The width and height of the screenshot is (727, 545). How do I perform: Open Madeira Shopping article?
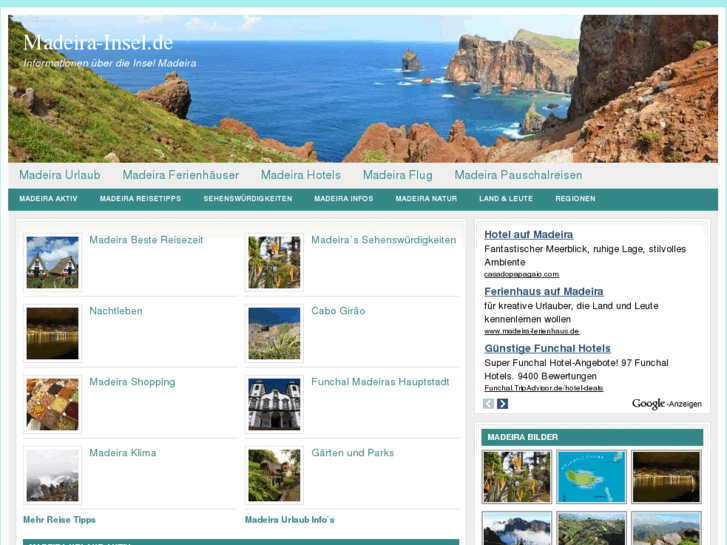[x=132, y=382]
